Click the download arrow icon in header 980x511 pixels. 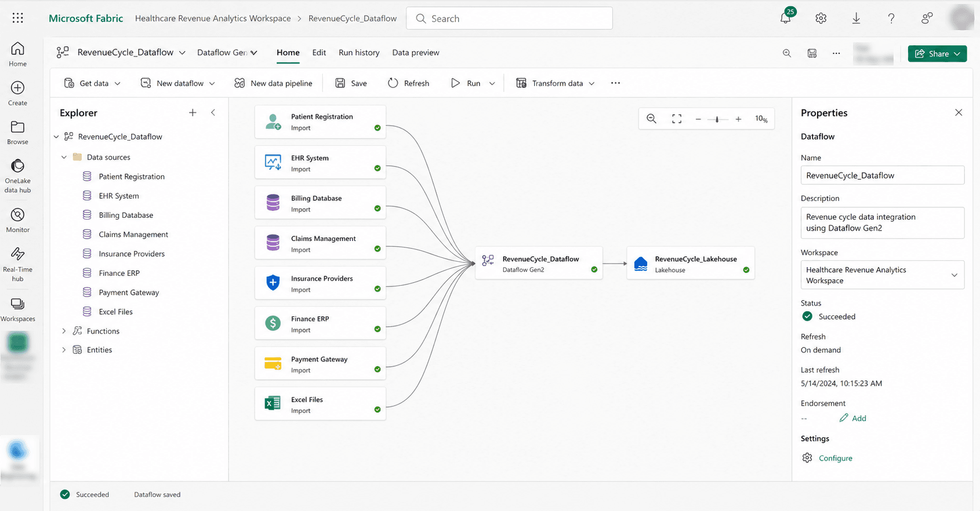(856, 19)
